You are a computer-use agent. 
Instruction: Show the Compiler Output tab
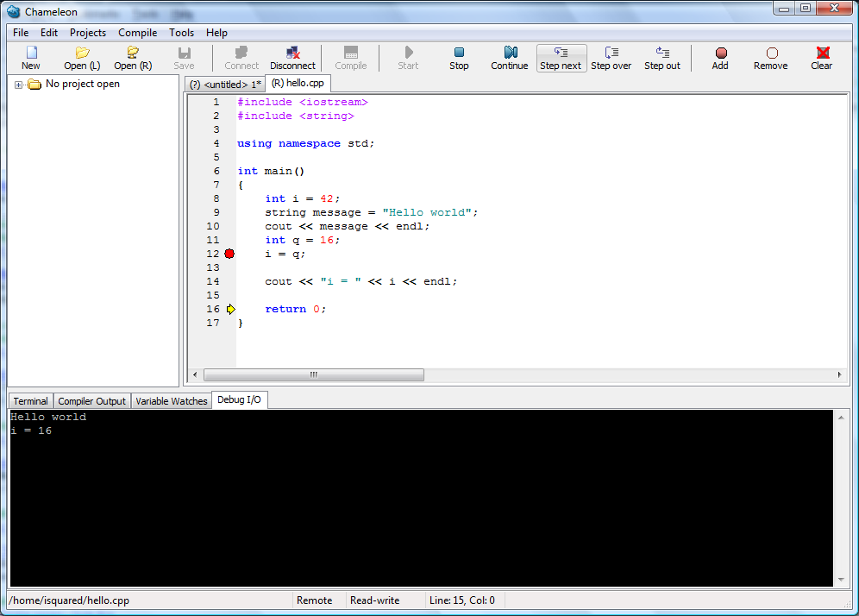tap(91, 401)
